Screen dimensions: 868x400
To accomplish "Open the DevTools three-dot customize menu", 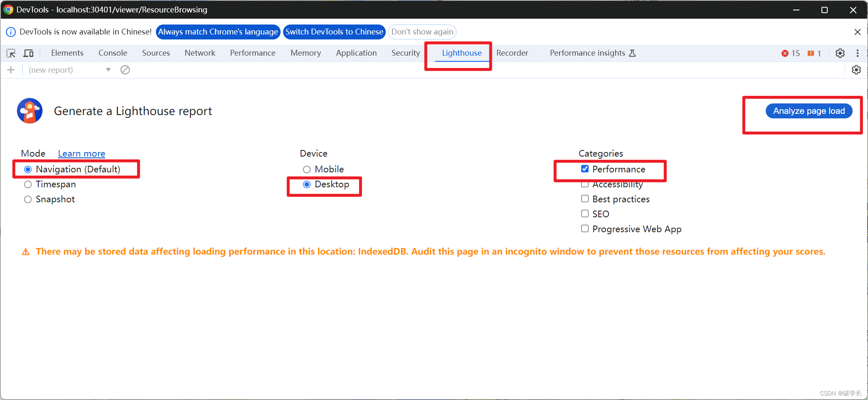I will click(x=858, y=53).
